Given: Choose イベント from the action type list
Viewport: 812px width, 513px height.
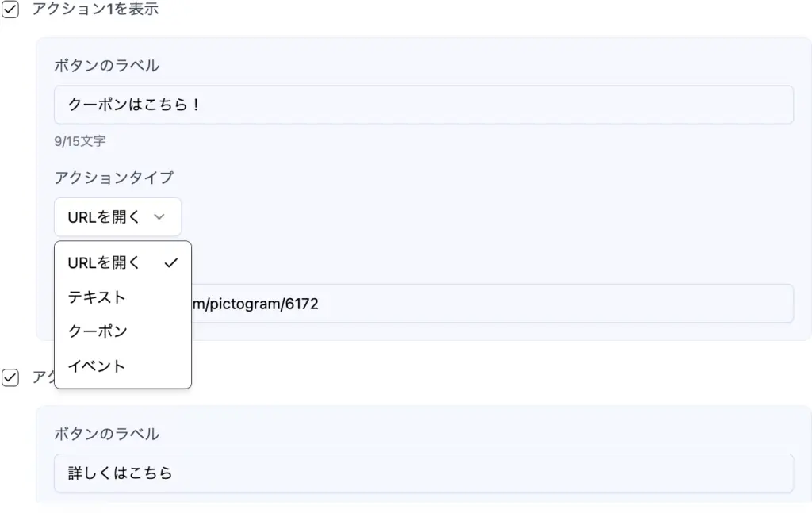Looking at the screenshot, I should pos(97,366).
